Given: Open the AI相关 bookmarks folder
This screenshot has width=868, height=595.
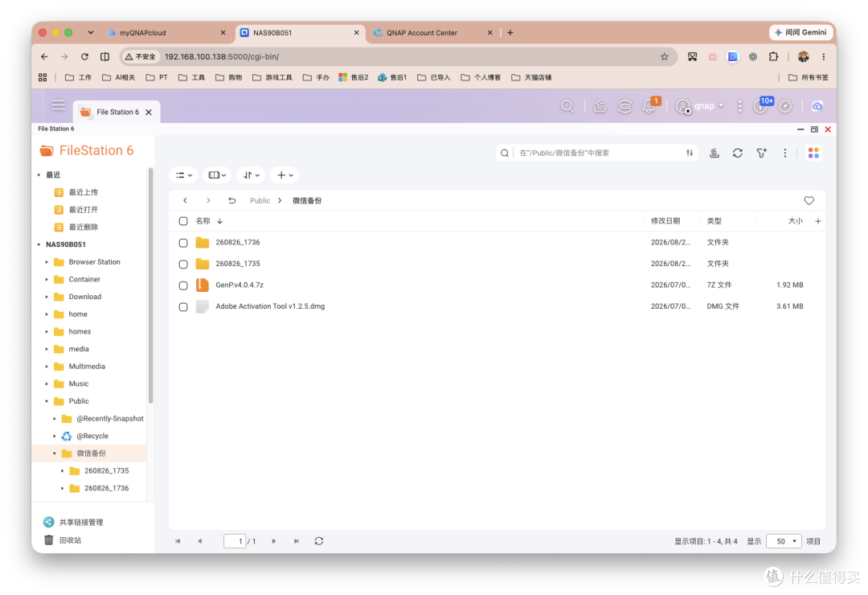Looking at the screenshot, I should [x=118, y=77].
